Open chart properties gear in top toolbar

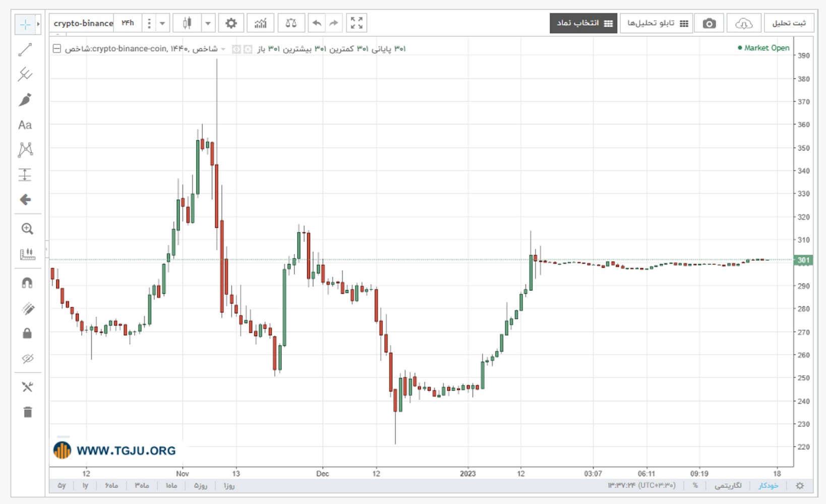231,23
